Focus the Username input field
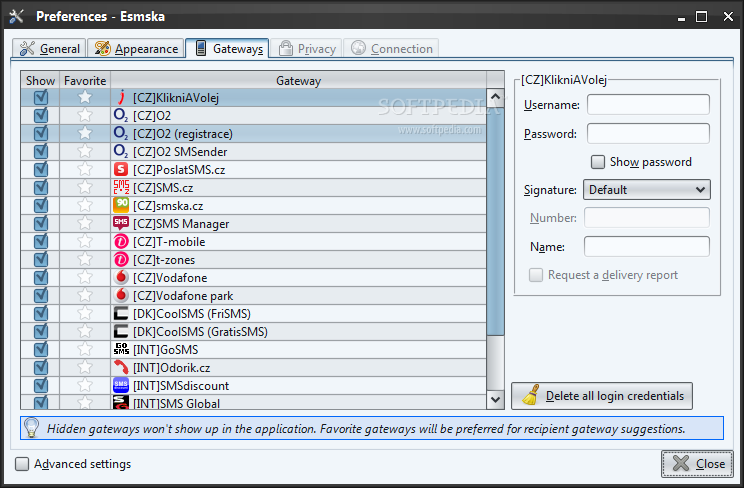 648,105
